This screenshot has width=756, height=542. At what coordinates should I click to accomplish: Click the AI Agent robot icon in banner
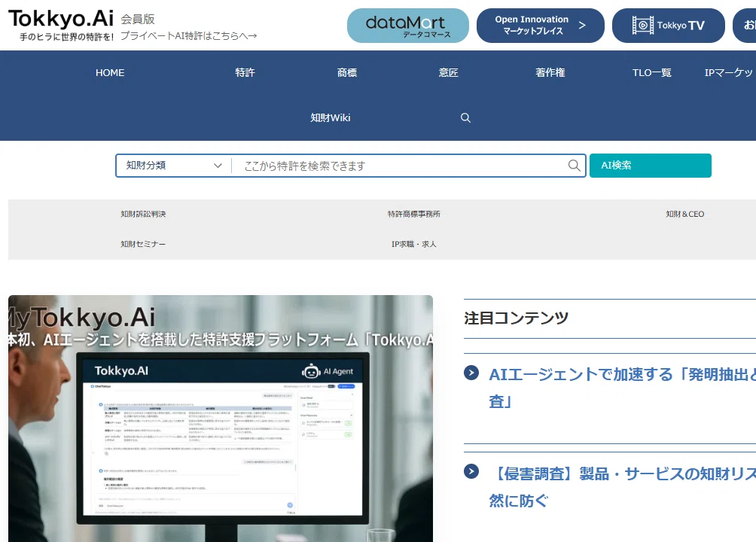311,371
